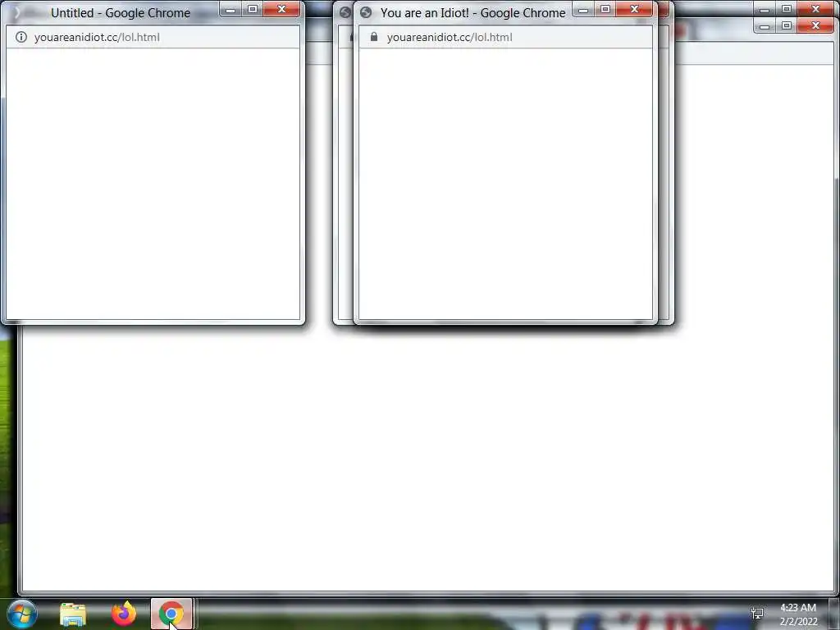This screenshot has height=630, width=840.
Task: Open the Windows Start menu
Action: coord(22,614)
